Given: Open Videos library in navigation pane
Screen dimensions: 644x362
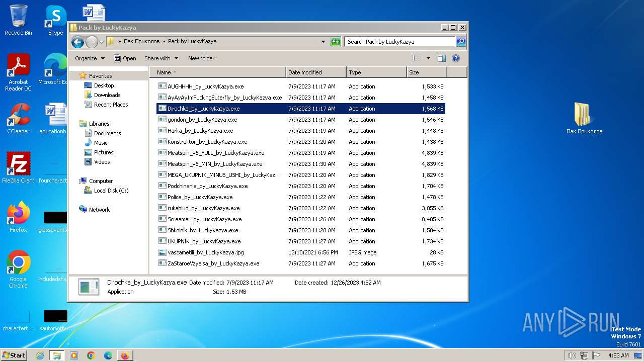Looking at the screenshot, I should pos(102,162).
